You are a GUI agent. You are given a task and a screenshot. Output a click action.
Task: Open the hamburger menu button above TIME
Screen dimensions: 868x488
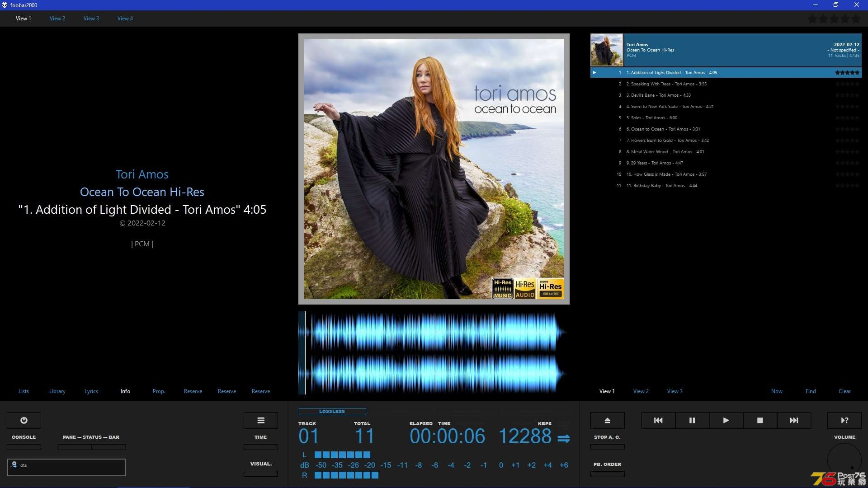coord(261,420)
